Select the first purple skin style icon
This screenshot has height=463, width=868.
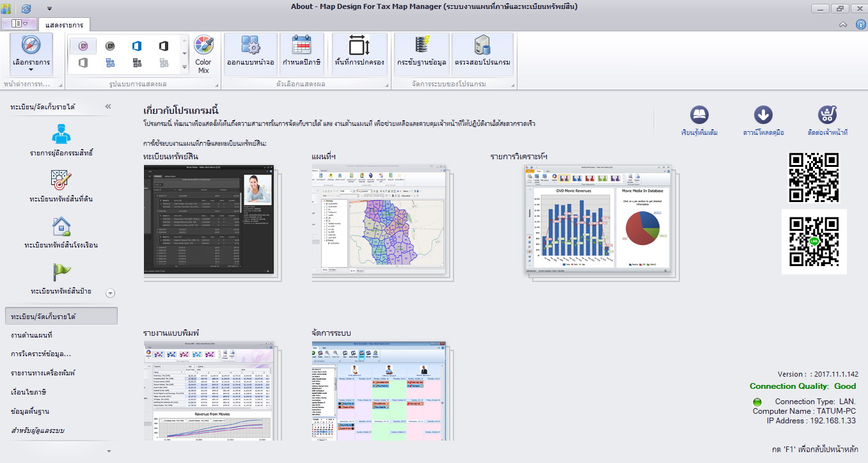[83, 46]
